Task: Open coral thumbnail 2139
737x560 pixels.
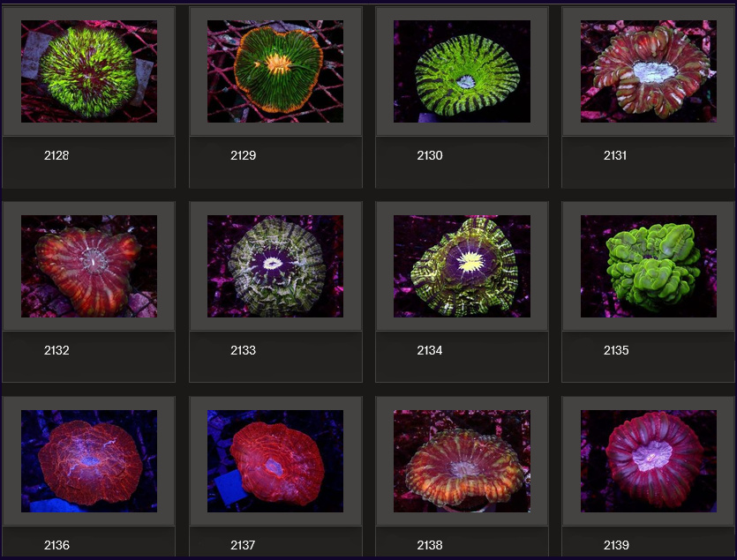Action: click(x=649, y=461)
